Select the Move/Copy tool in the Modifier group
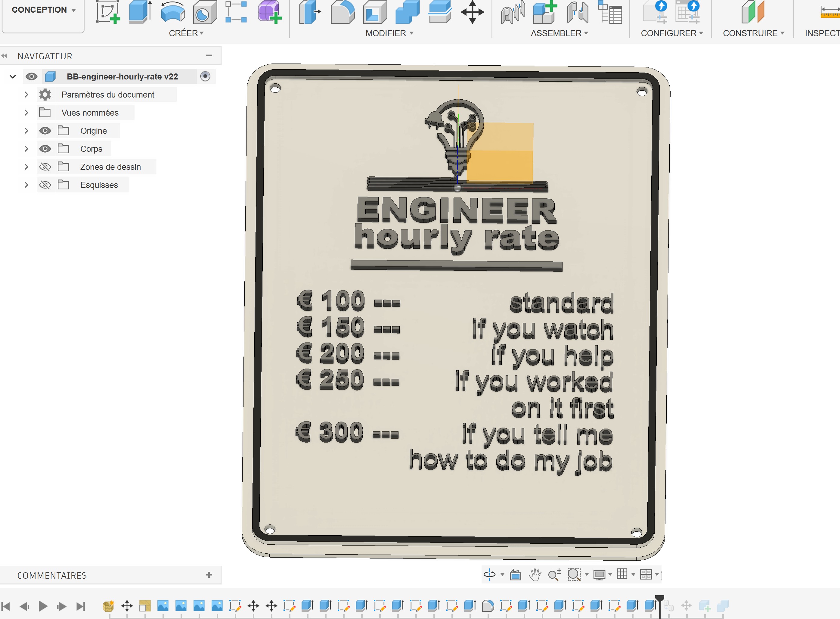This screenshot has width=840, height=619. (472, 12)
